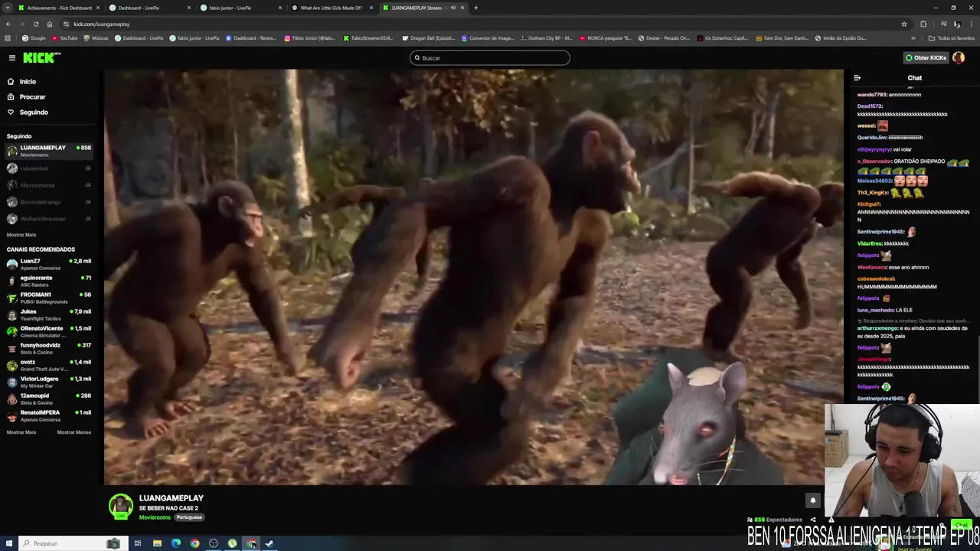Open Task View on taskbar
The image size is (980, 551).
tap(138, 543)
